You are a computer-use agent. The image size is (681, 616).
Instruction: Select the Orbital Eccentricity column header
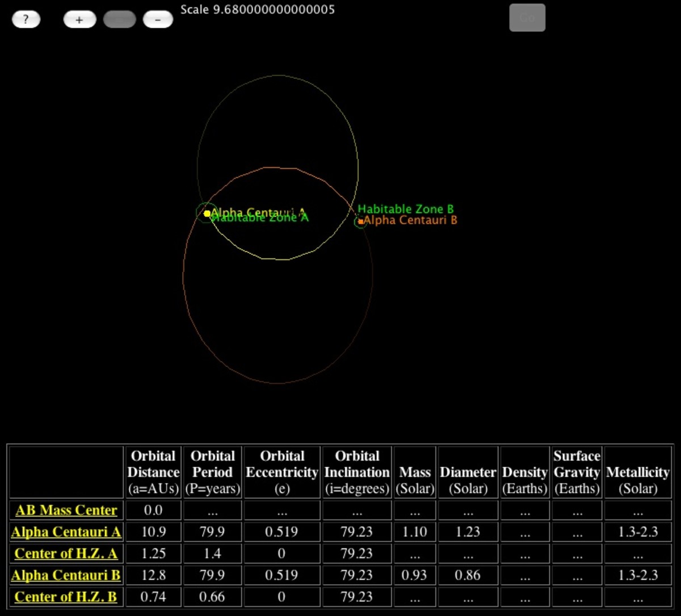tap(282, 472)
